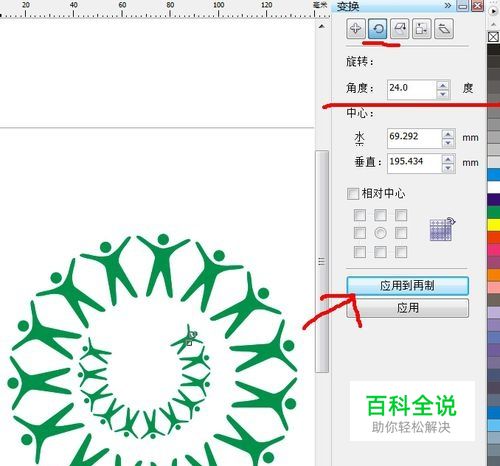This screenshot has height=466, width=500.
Task: Close the 变换 docker panel
Action: [477, 6]
